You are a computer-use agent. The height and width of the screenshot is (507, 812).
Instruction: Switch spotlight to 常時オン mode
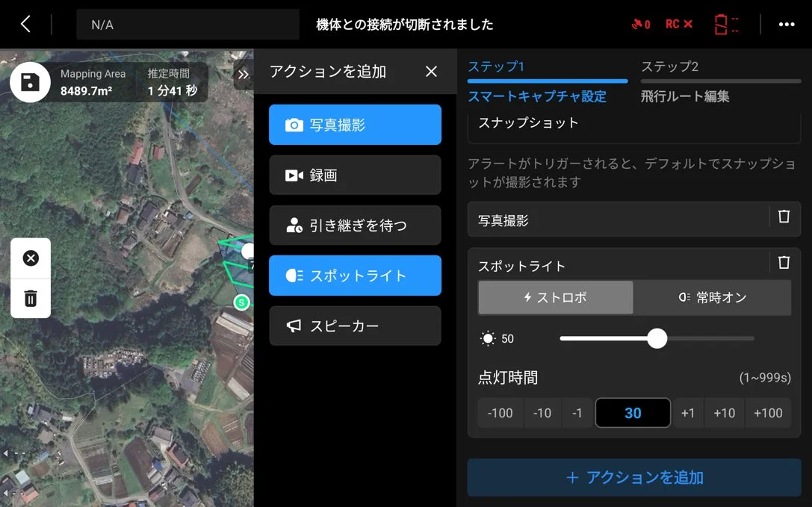713,297
